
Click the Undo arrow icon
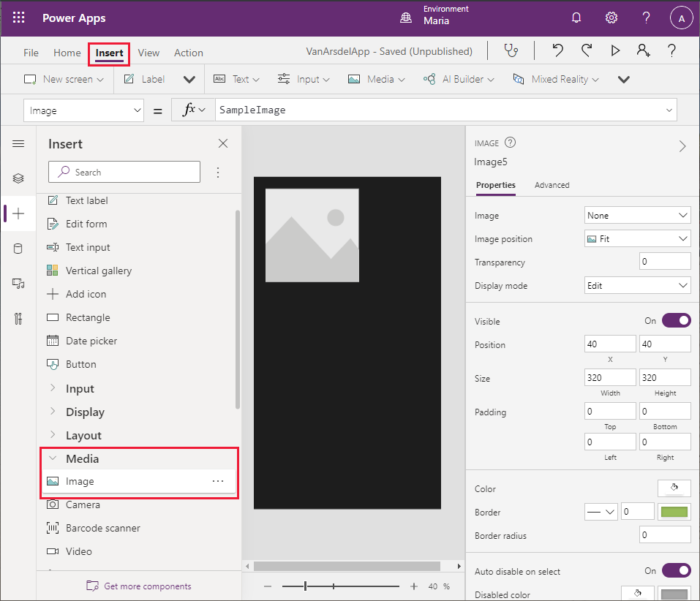(558, 51)
